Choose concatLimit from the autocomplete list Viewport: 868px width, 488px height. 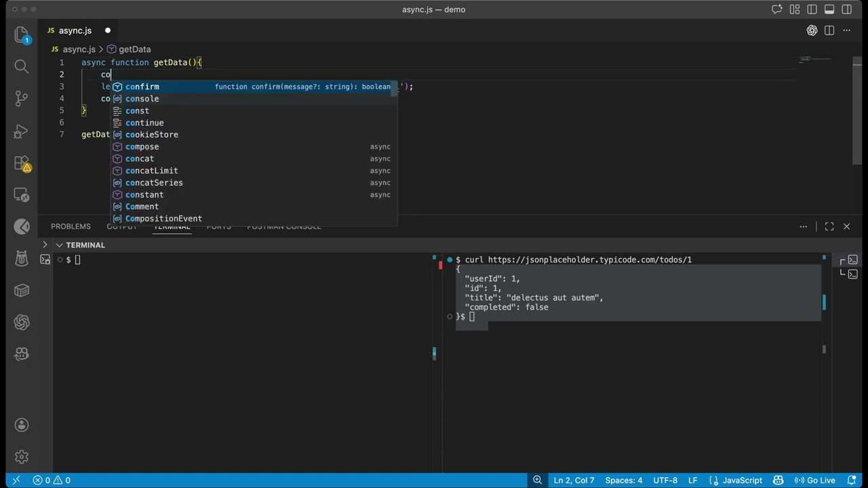(254, 171)
